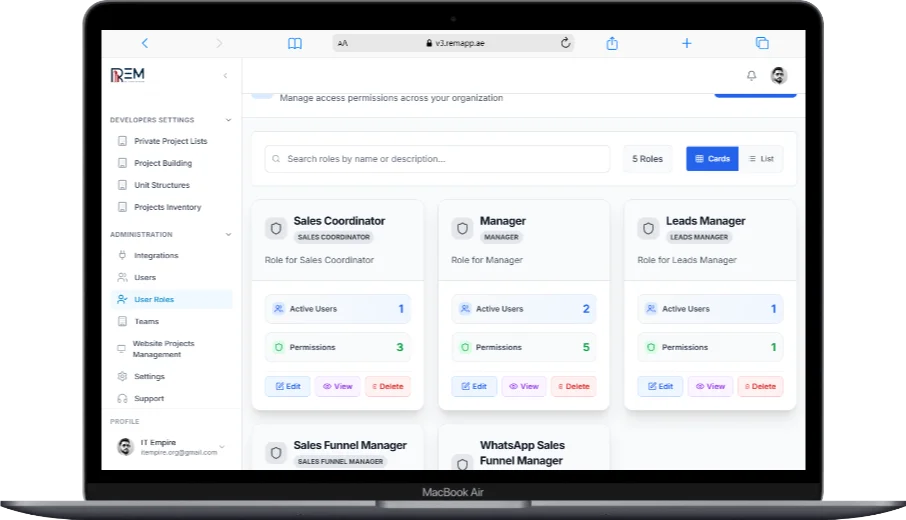The image size is (906, 520).
Task: Click Permissions row in Manager card
Action: (x=523, y=347)
